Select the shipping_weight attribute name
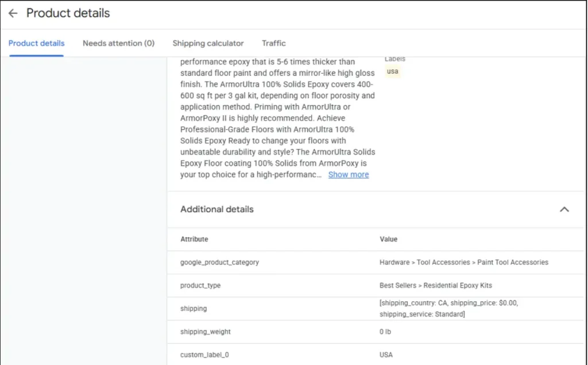Image resolution: width=588 pixels, height=365 pixels. [206, 332]
